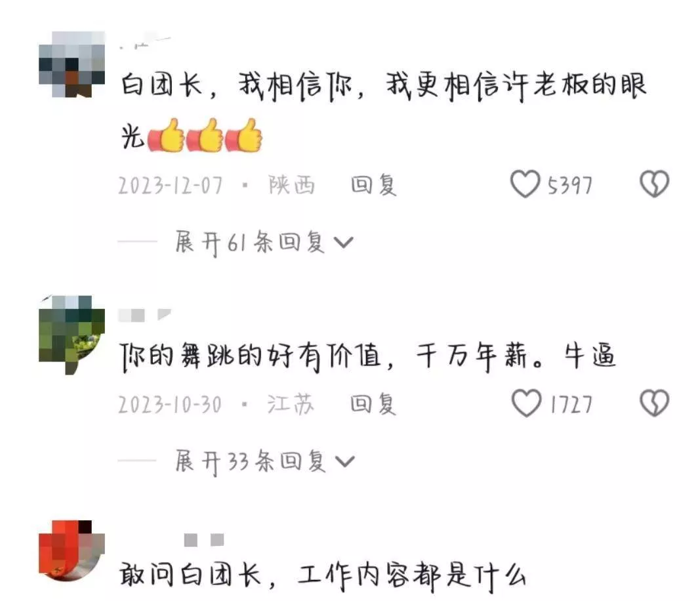Dislike the 白团长 comment with broken heart
Image resolution: width=700 pixels, height=601 pixels.
click(655, 184)
